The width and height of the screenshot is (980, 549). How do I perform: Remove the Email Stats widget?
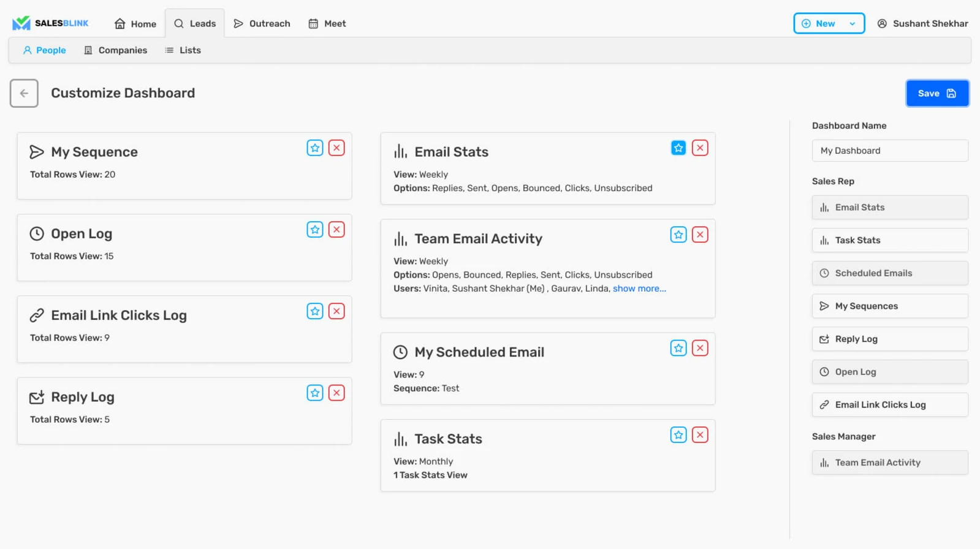click(x=700, y=148)
